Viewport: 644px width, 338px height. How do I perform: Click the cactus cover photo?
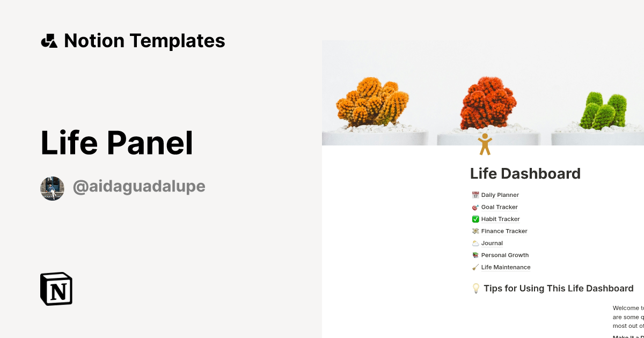(483, 91)
